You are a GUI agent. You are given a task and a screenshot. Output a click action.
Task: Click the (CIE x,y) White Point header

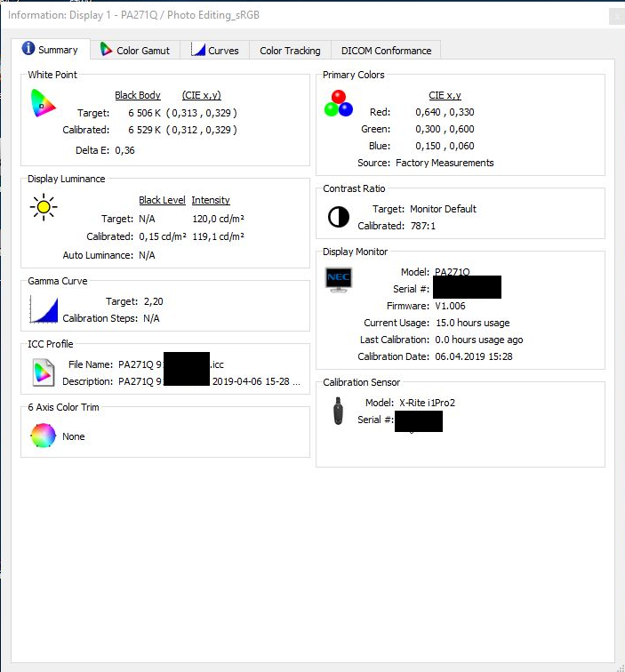[202, 95]
